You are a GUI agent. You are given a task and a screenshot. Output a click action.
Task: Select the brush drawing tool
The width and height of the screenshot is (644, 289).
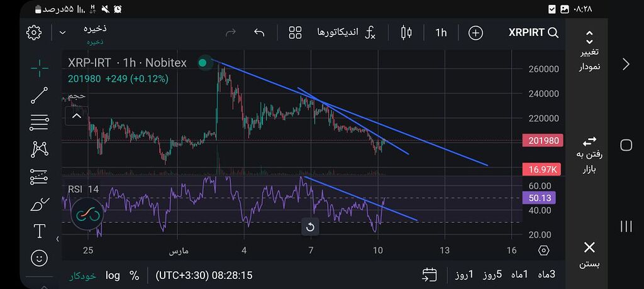pyautogui.click(x=39, y=205)
